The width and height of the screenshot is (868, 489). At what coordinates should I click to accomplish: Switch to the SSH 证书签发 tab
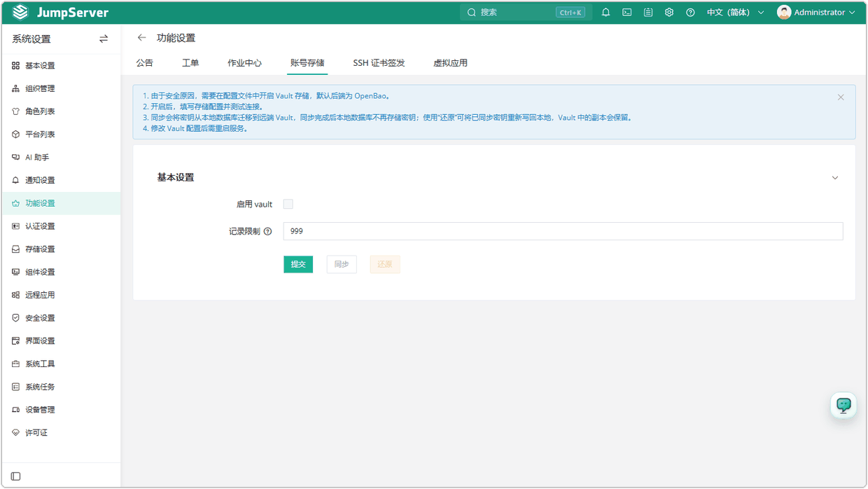[x=379, y=63]
